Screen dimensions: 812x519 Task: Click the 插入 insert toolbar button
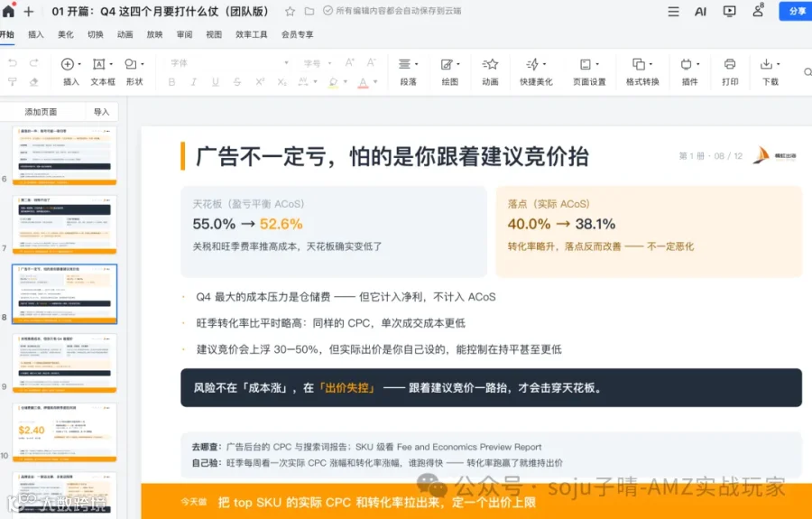coord(70,71)
